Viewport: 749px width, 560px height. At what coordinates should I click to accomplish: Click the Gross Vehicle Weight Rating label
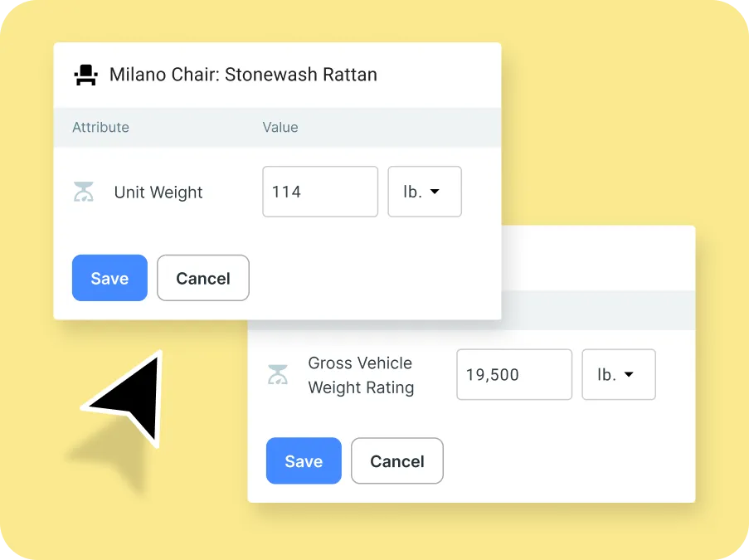pyautogui.click(x=361, y=375)
